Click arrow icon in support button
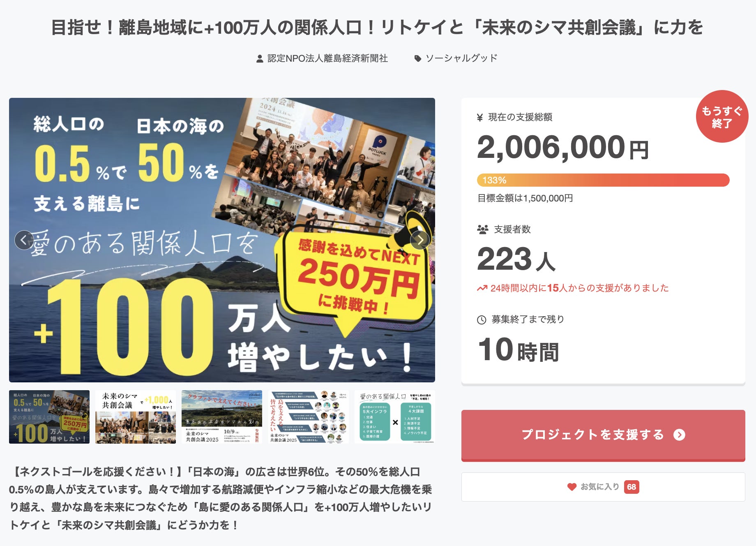Image resolution: width=756 pixels, height=546 pixels. 679,435
